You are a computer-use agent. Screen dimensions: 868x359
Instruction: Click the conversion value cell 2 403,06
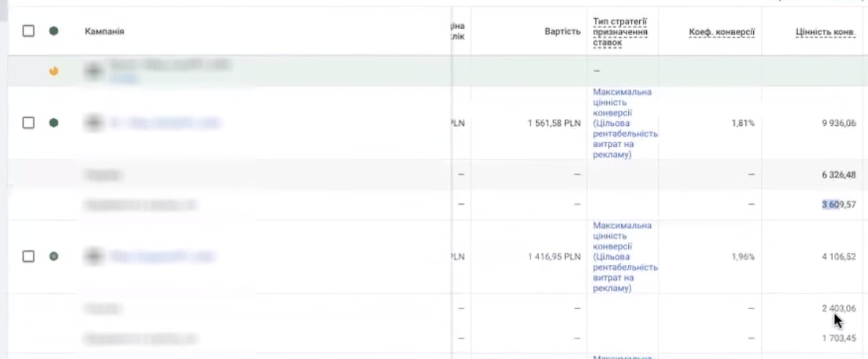tap(838, 309)
